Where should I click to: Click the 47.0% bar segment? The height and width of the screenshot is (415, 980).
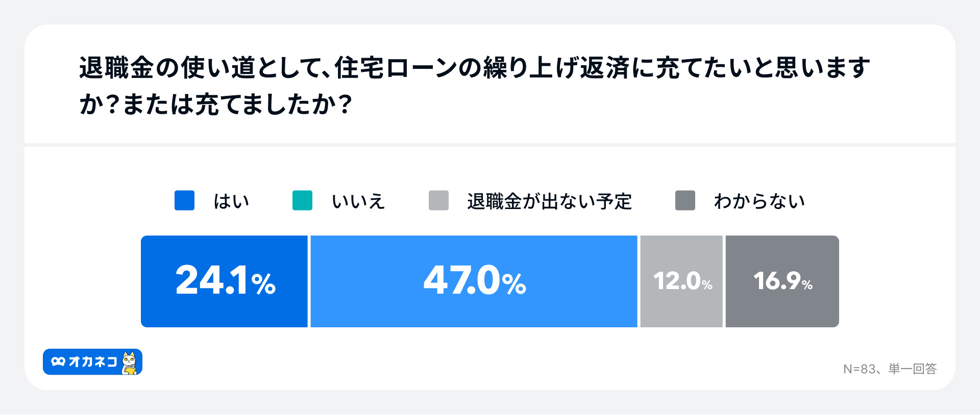coord(474,281)
